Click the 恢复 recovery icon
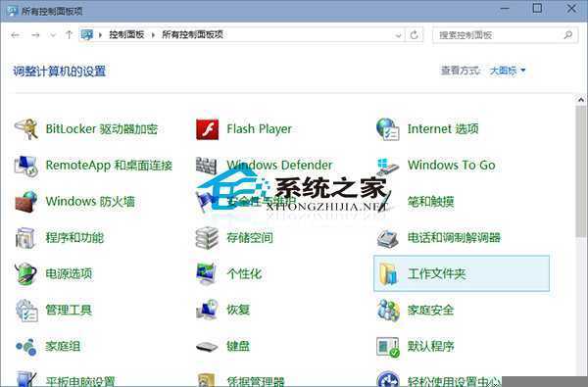 click(x=207, y=310)
